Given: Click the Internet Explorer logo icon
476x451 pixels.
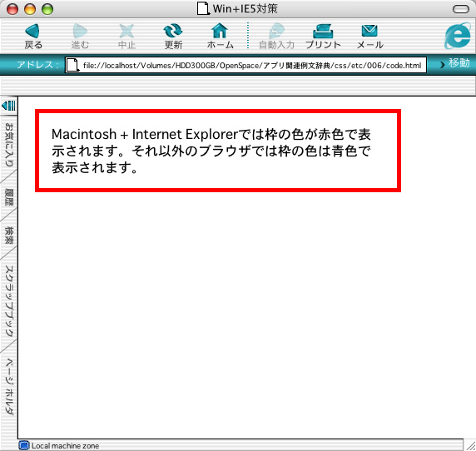Looking at the screenshot, I should tap(458, 36).
